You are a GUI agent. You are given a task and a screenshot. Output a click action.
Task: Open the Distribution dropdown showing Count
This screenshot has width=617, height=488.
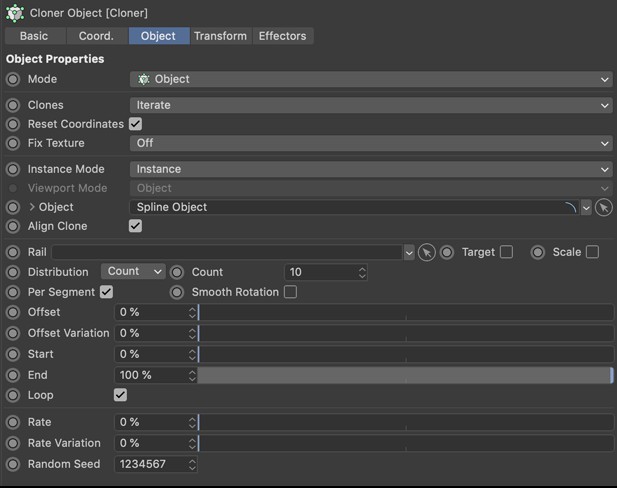[x=132, y=272]
